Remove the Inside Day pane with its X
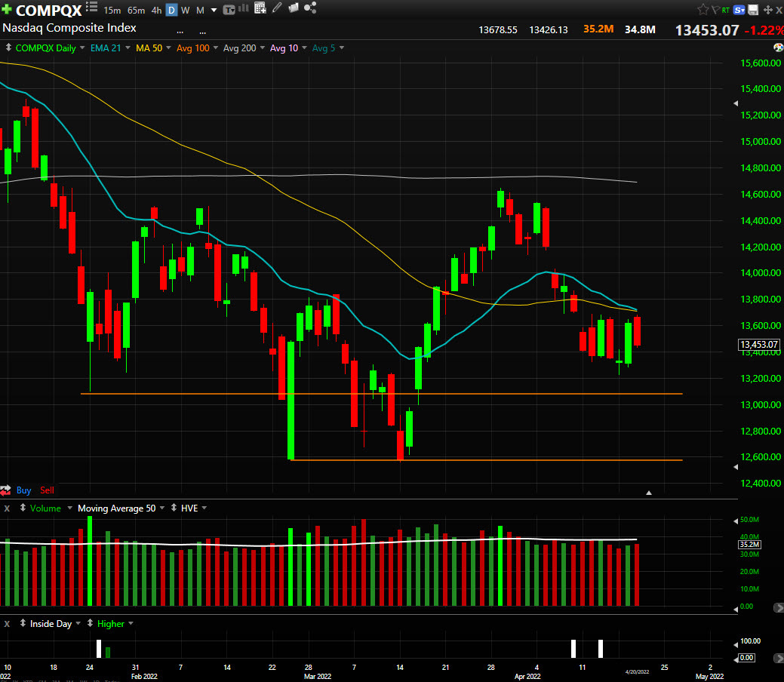Viewport: 784px width, 682px height. pyautogui.click(x=7, y=624)
